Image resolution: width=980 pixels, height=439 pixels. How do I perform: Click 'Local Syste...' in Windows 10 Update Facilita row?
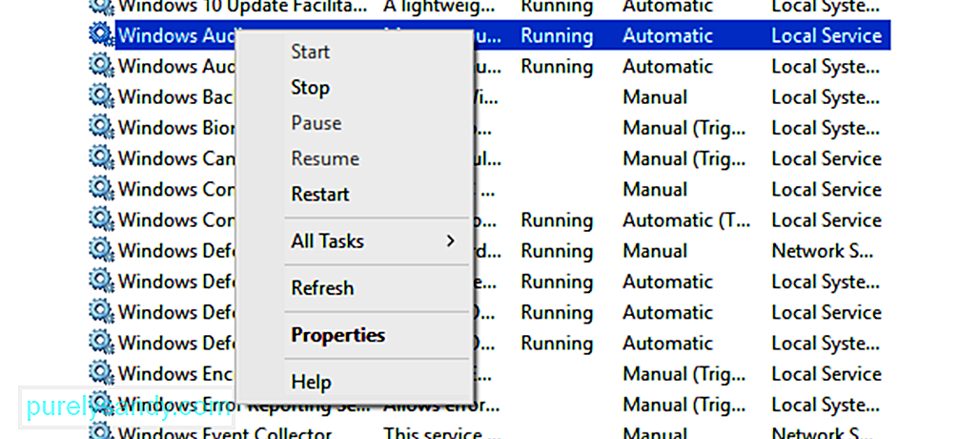coord(827,7)
